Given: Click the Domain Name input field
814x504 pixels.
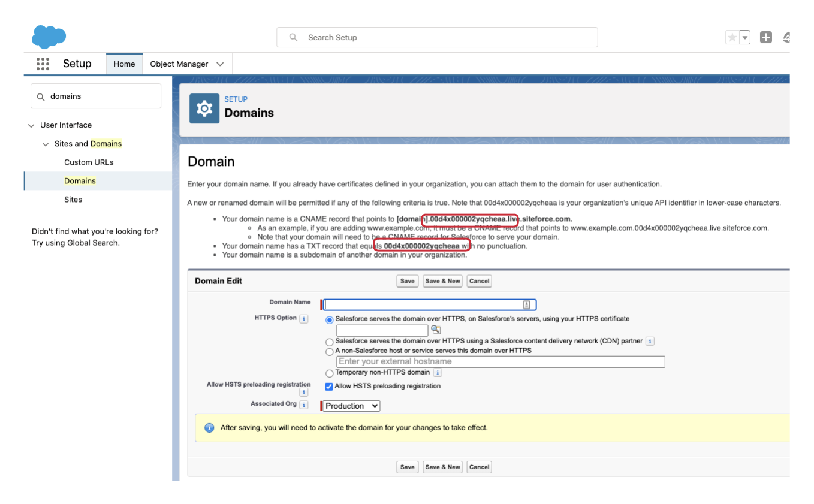Looking at the screenshot, I should [423, 304].
